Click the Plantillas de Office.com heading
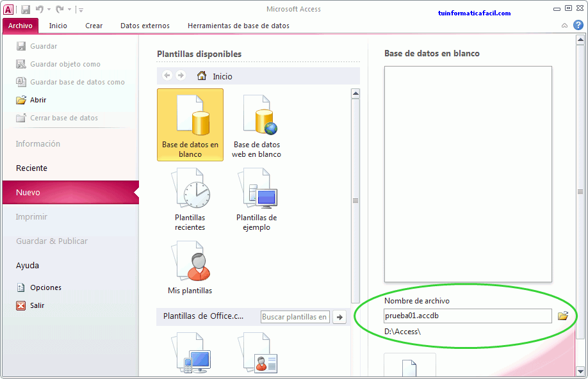Viewport: 588px width, 379px height. click(203, 316)
